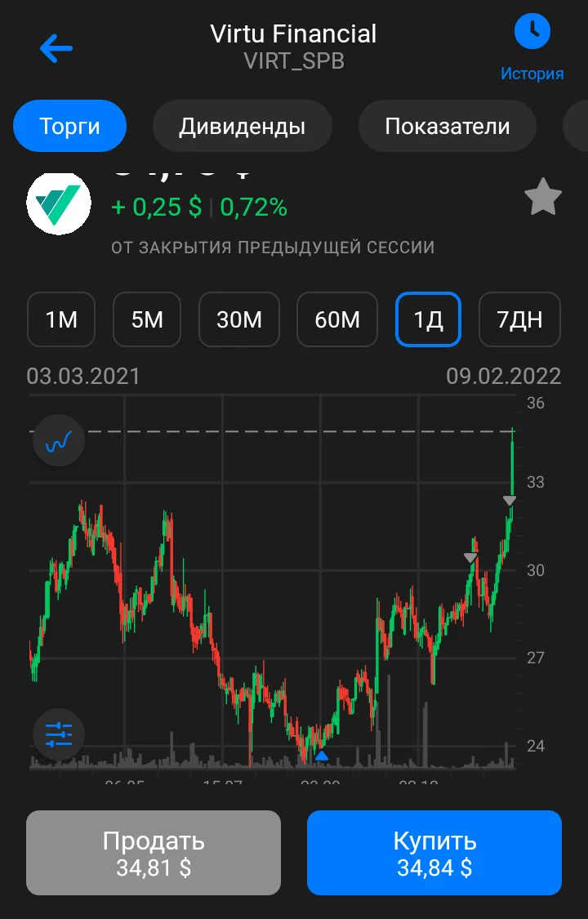Switch to the Дивиденды tab

[243, 126]
